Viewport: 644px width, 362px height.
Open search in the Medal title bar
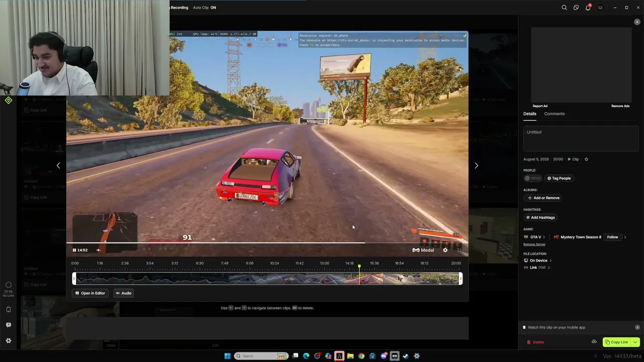[564, 8]
